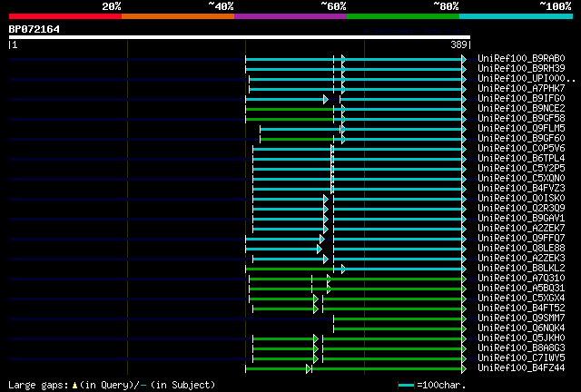The image size is (581, 392).
Task: Click the UniRef100_B9RAB0 label
Action: coord(521,58)
